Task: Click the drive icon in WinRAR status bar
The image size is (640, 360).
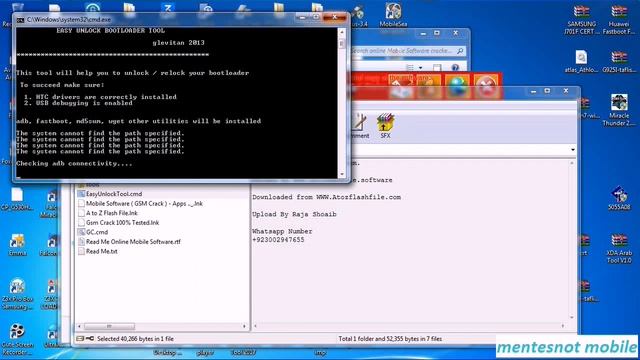Action: click(80, 338)
